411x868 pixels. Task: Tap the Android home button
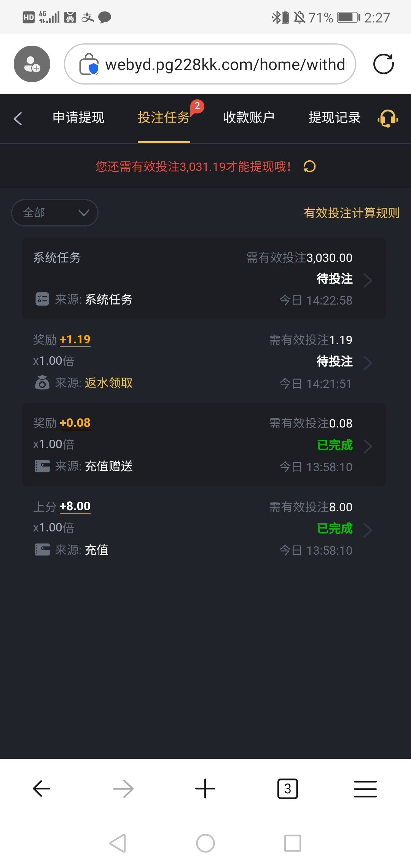click(205, 843)
